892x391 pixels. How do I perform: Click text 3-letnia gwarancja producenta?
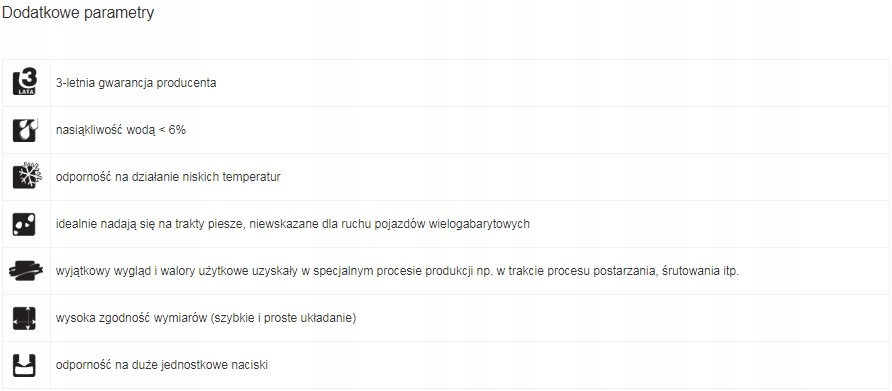coord(136,83)
